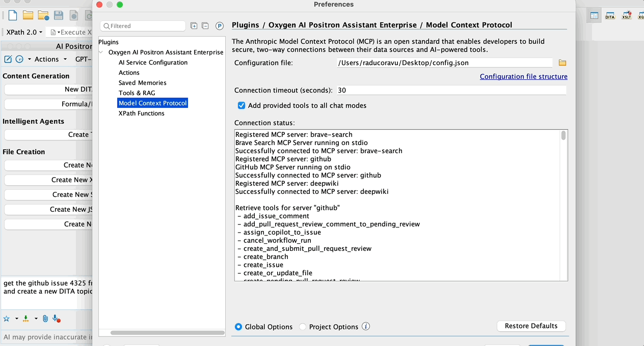Select Tools & RAG in preferences tree
The image size is (644, 346).
click(137, 93)
